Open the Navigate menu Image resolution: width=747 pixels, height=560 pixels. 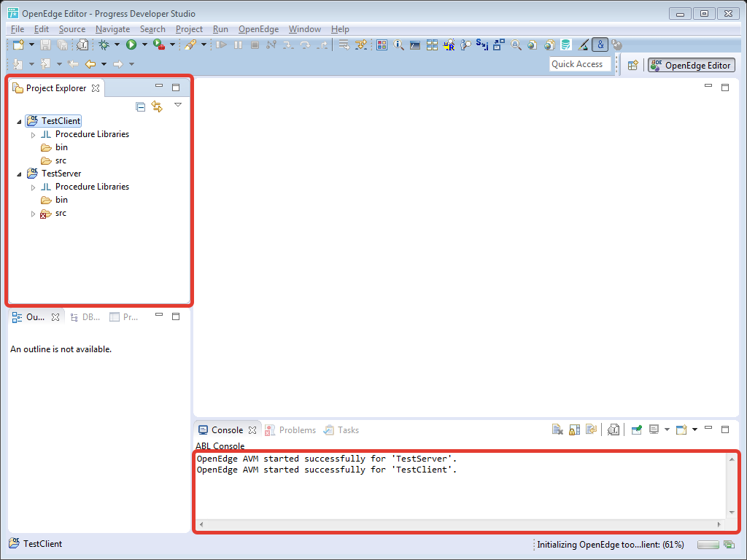tap(112, 29)
